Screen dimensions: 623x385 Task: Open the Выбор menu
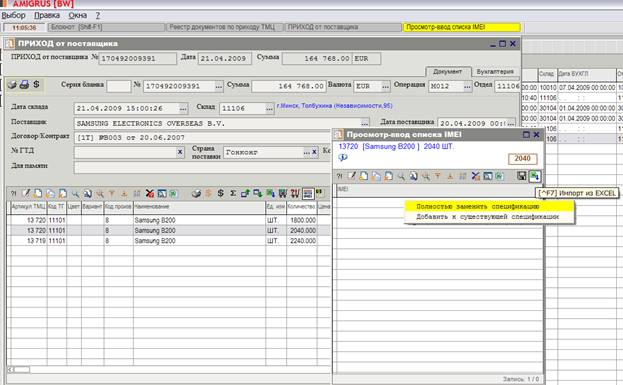[14, 15]
